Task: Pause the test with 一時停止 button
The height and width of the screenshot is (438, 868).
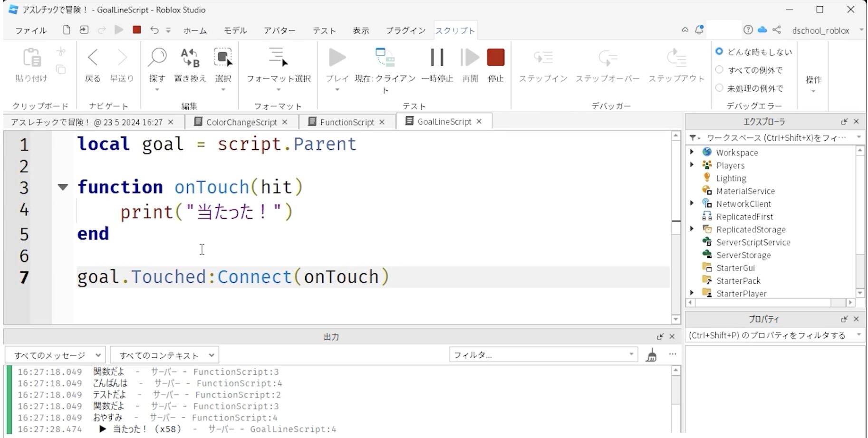Action: tap(437, 58)
